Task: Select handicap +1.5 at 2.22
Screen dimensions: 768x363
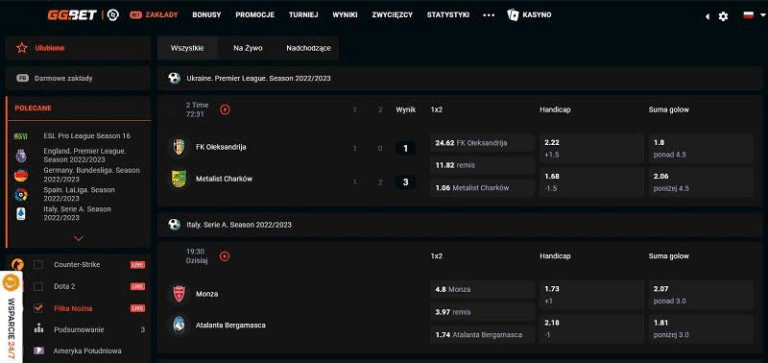Action: tap(592, 148)
